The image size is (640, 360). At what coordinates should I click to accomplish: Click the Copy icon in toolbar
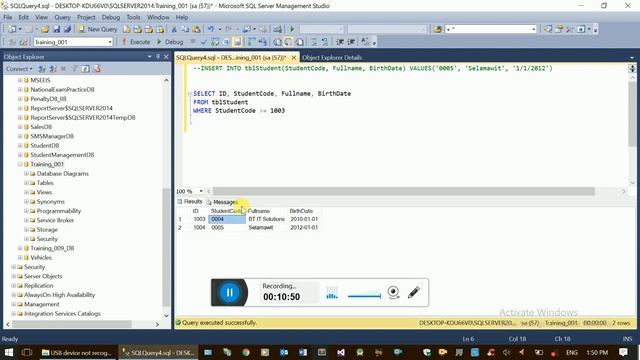tap(185, 29)
